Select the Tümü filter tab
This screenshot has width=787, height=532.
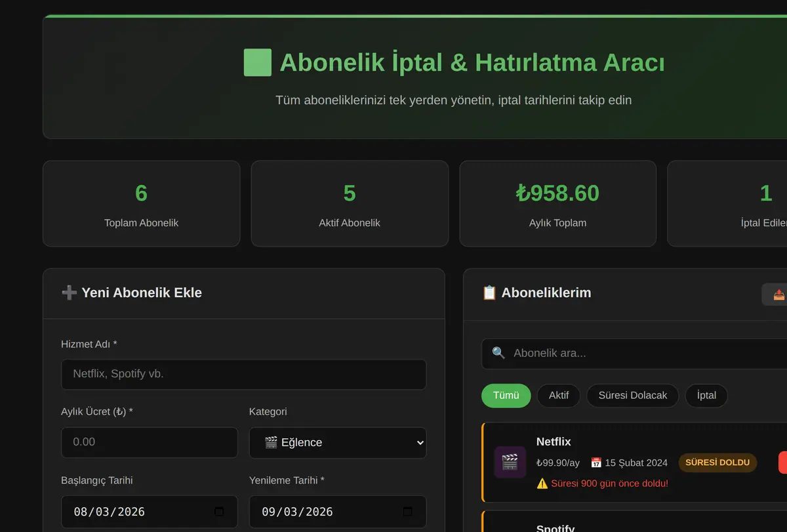point(506,396)
